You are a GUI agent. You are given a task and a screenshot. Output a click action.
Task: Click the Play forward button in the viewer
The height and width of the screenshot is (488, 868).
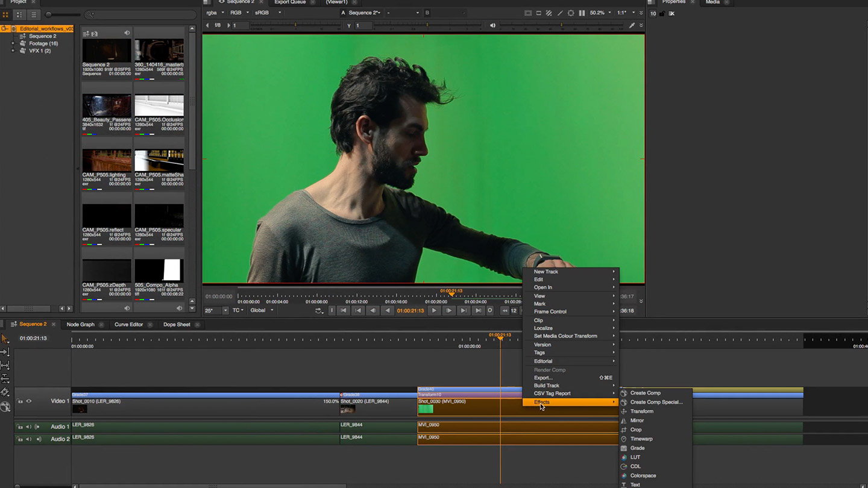coord(433,311)
